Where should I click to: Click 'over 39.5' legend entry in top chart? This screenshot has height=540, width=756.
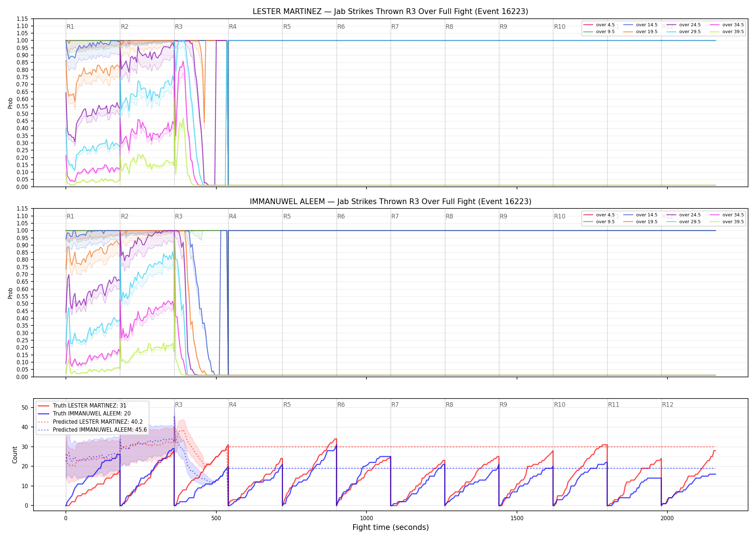coord(726,32)
